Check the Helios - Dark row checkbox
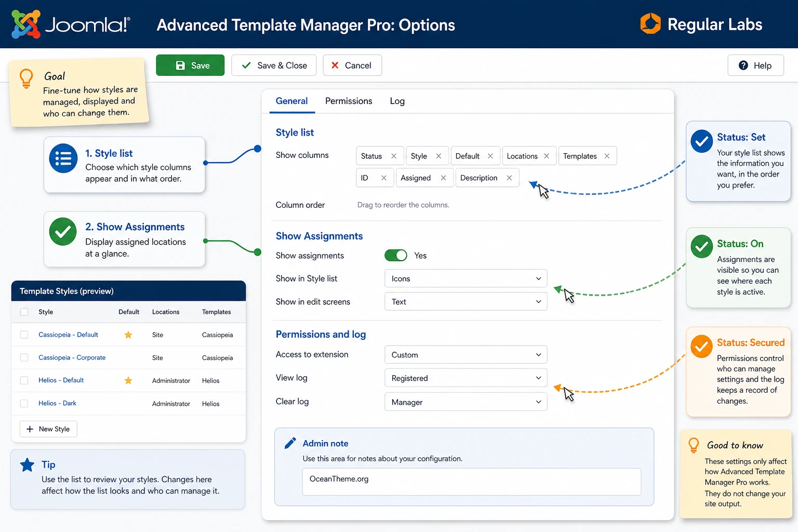This screenshot has height=532, width=798. (24, 403)
